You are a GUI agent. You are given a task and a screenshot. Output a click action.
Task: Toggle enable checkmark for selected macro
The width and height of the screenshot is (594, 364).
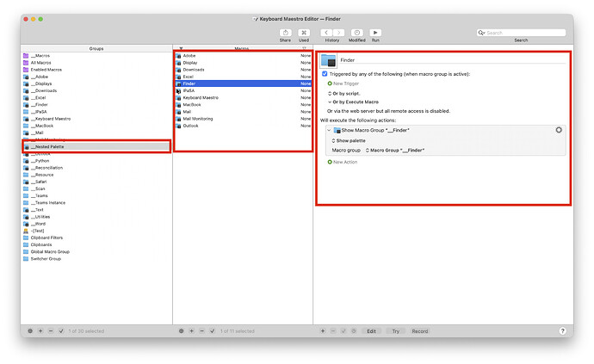pyautogui.click(x=212, y=330)
